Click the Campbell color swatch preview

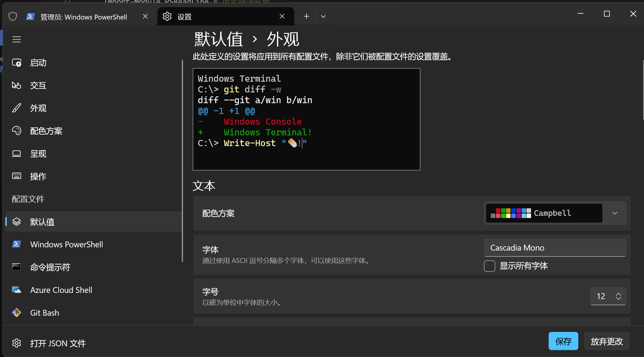[x=511, y=213]
